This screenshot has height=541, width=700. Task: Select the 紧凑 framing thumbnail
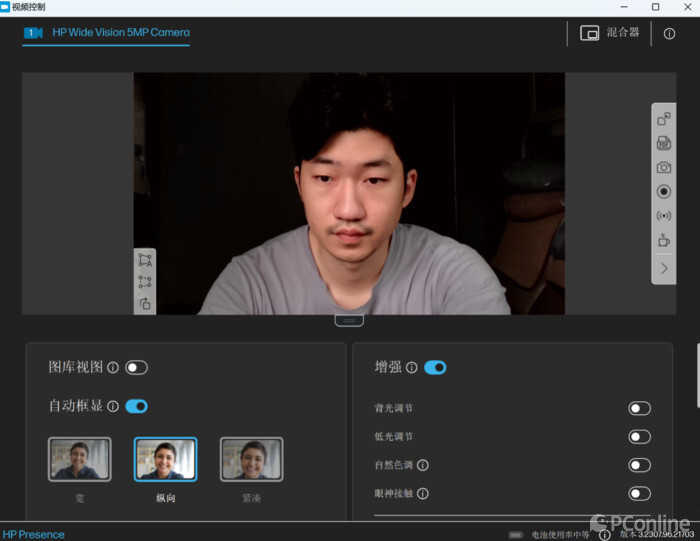[251, 459]
